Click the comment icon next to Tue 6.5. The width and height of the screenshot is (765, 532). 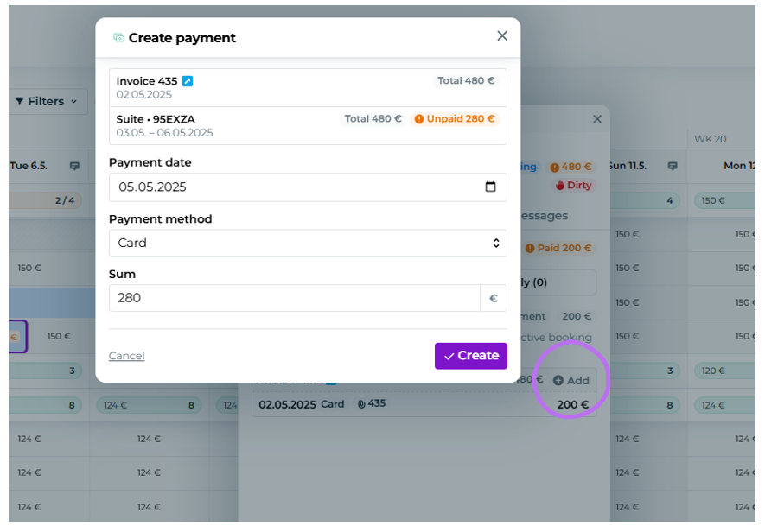point(74,166)
